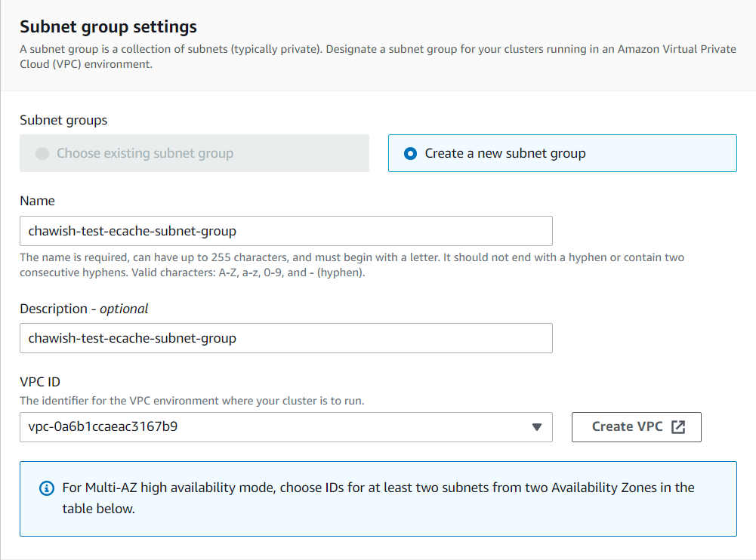This screenshot has height=560, width=756.
Task: Click the Create VPC button
Action: pyautogui.click(x=636, y=426)
